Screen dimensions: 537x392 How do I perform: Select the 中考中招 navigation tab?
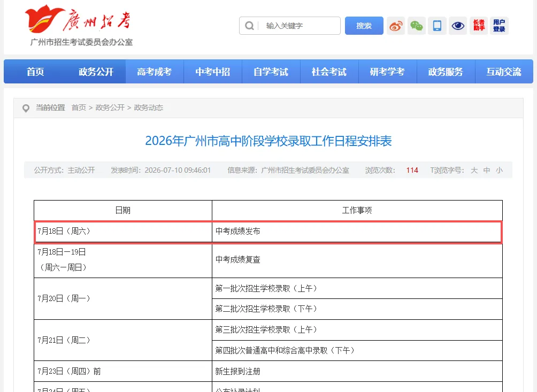coord(213,72)
